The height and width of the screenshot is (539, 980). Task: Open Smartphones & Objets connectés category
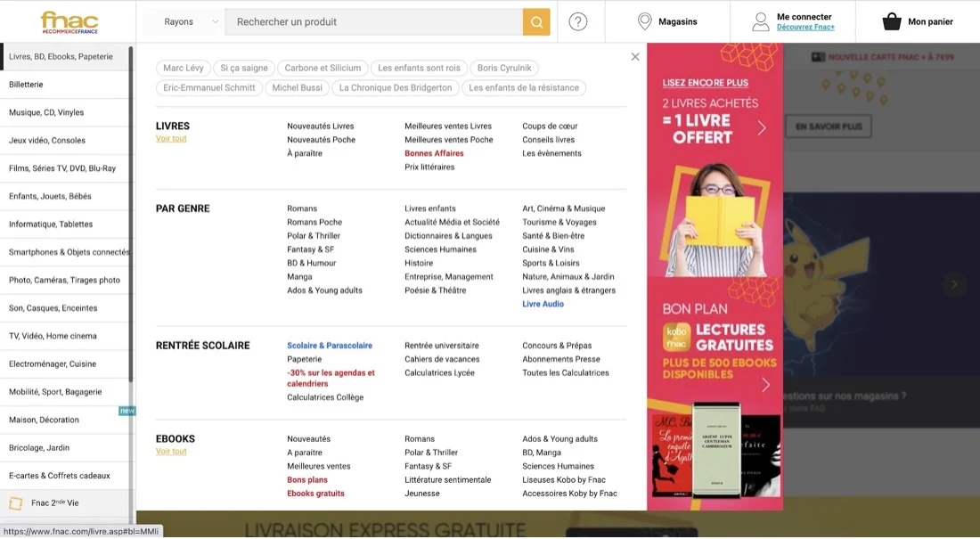pos(67,253)
